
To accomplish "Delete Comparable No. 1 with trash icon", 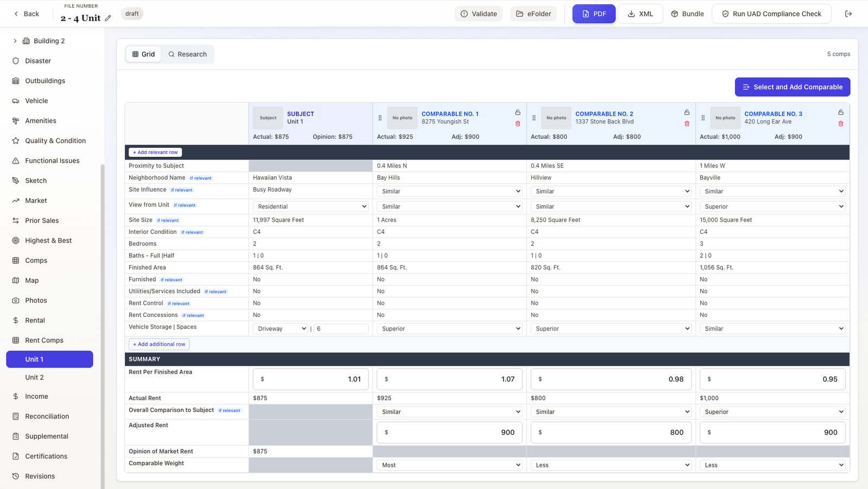I will pos(518,124).
